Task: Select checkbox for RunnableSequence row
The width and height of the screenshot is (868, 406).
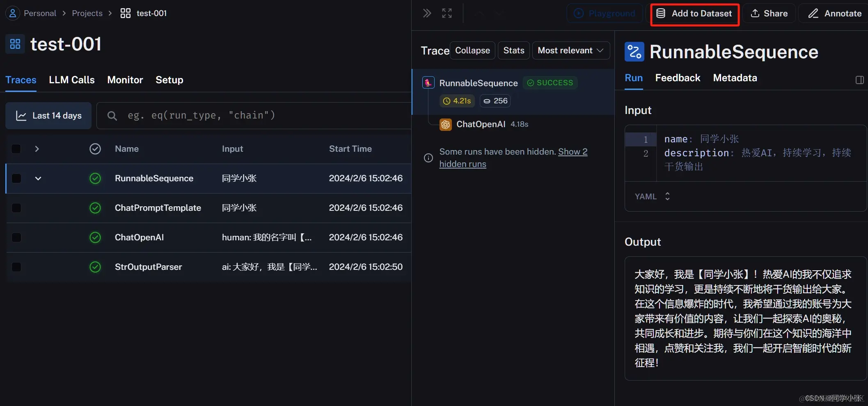Action: coord(16,178)
